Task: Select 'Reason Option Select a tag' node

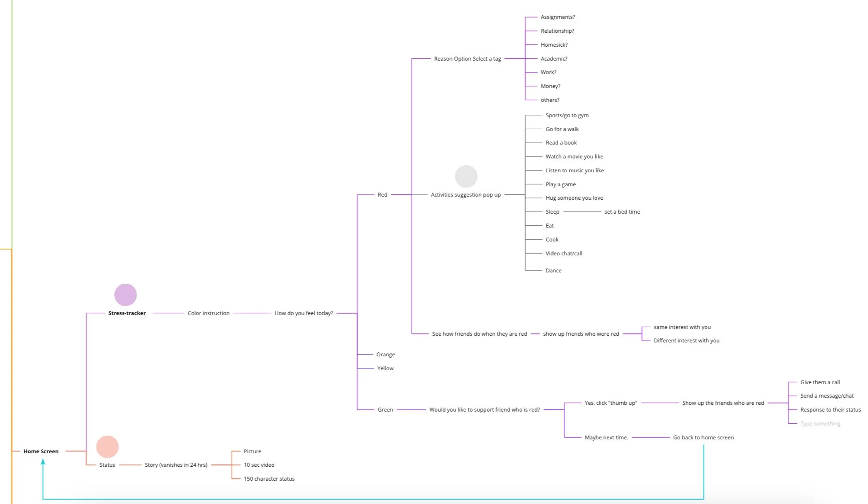Action: (x=467, y=59)
